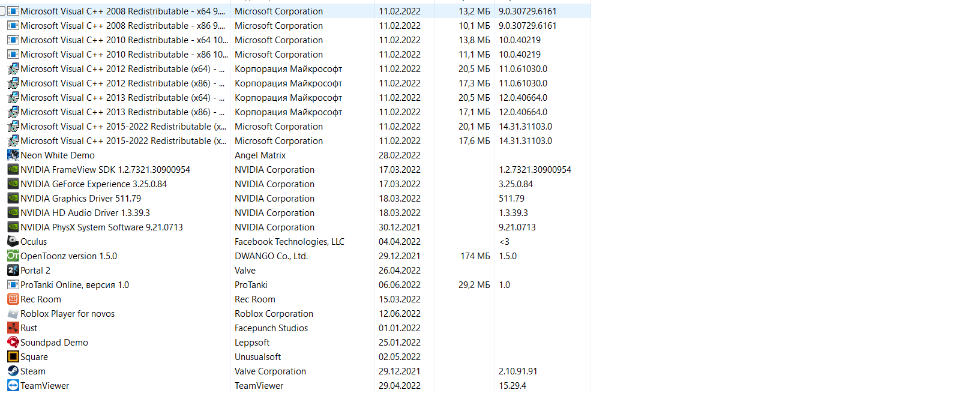Screen dimensions: 980x393
Task: Click the icon of Visual C++ 2008 x64 entry
Action: tap(13, 11)
